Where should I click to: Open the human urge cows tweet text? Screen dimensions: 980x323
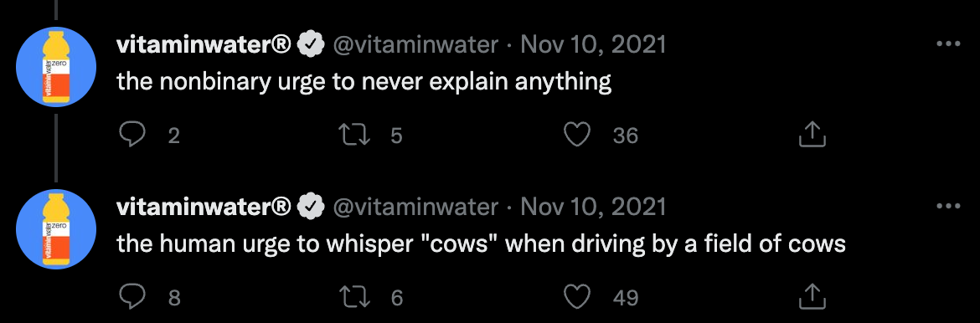tap(482, 244)
